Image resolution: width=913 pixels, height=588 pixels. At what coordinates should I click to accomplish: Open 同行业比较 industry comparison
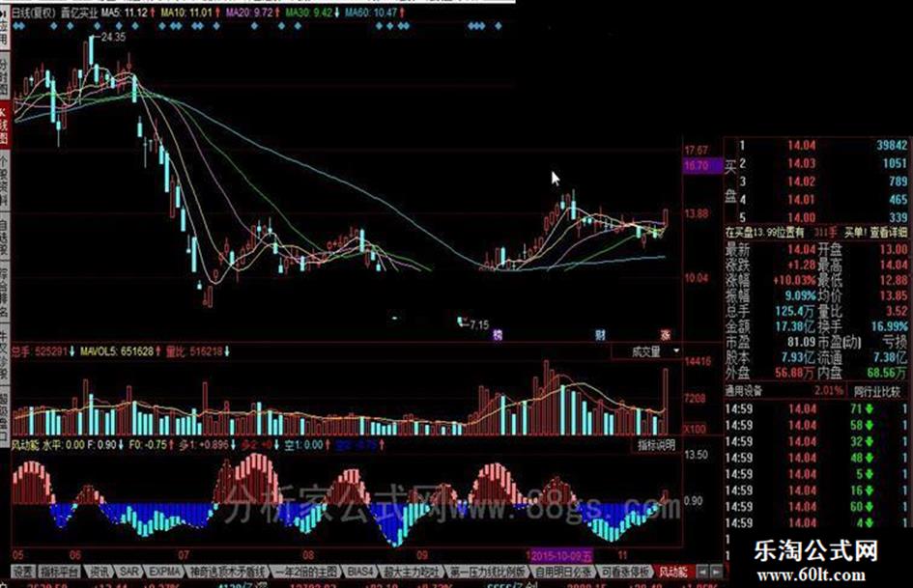click(877, 391)
